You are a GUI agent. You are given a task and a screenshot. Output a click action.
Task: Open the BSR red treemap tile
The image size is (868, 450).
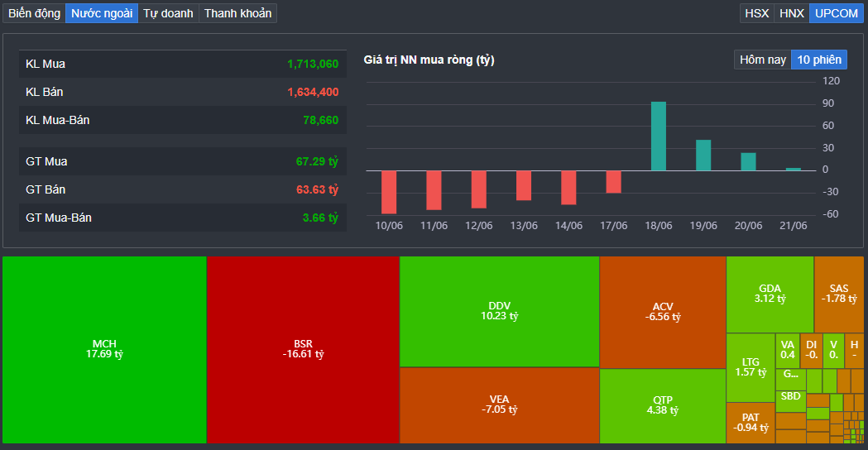[x=303, y=349]
